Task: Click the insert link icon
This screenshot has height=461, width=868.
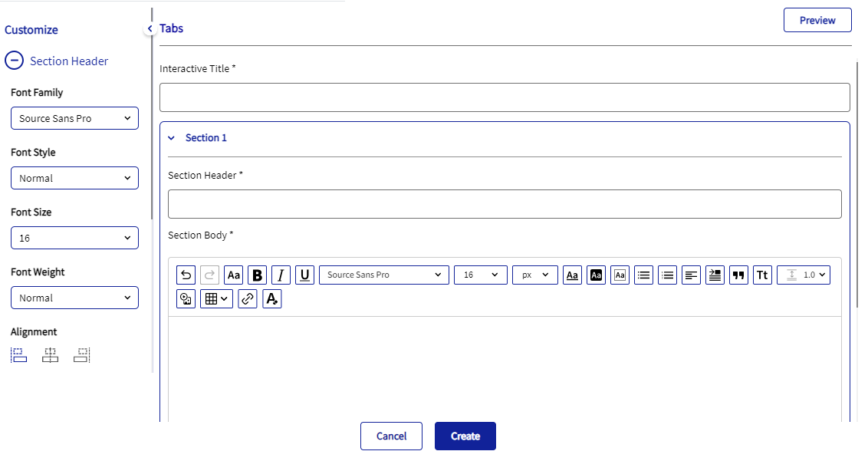Action: tap(248, 298)
